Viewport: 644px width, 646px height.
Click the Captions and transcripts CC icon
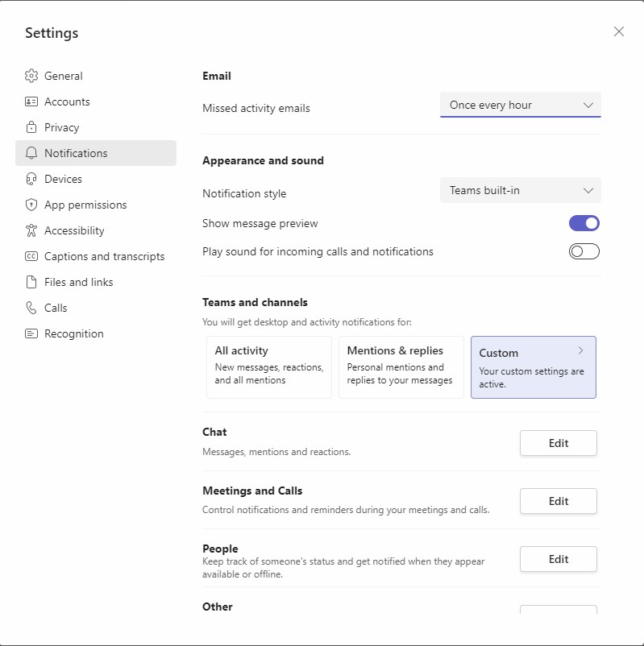tap(31, 256)
